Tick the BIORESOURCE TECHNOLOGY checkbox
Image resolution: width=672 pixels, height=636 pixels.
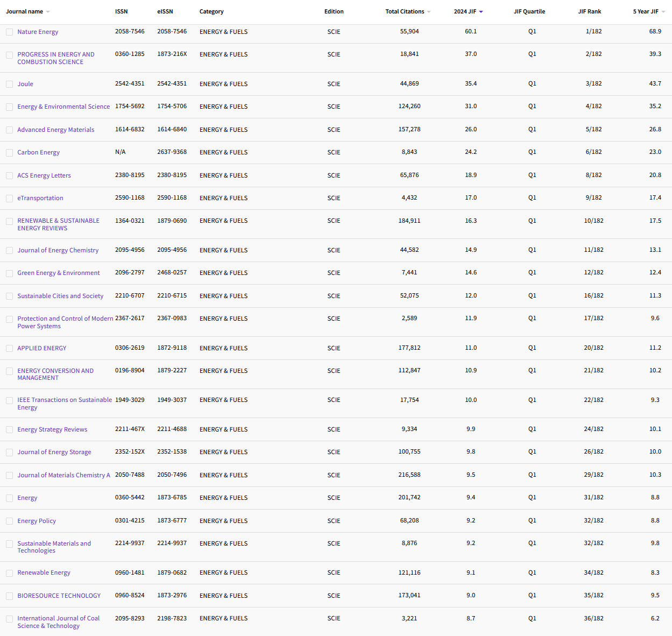point(10,596)
